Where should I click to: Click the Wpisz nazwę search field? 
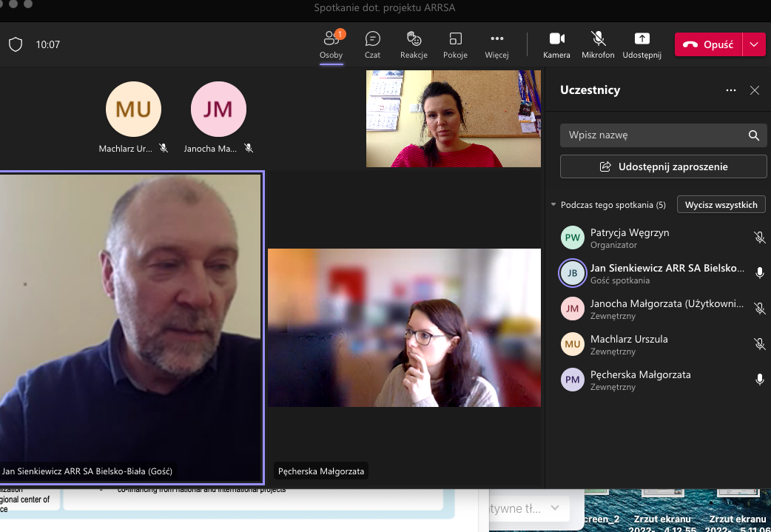pos(651,135)
